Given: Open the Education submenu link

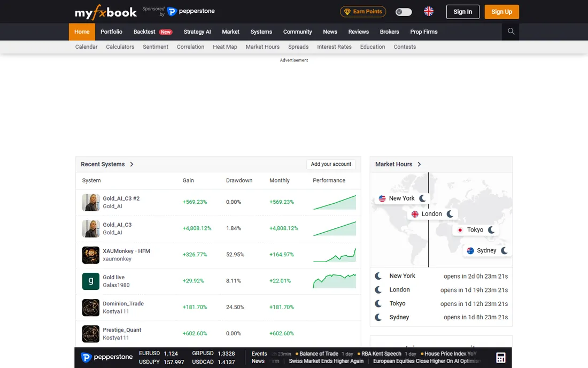Looking at the screenshot, I should click(373, 47).
